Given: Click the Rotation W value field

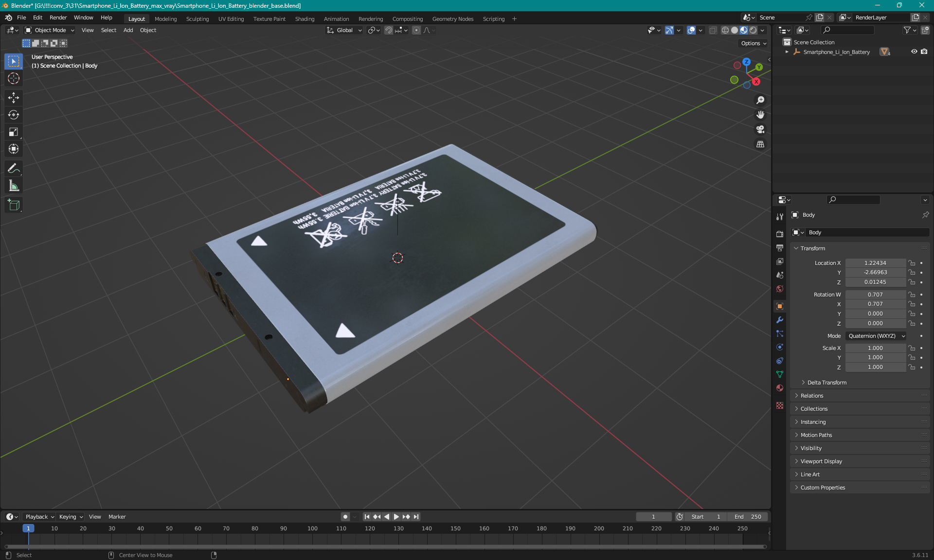Looking at the screenshot, I should coord(875,295).
